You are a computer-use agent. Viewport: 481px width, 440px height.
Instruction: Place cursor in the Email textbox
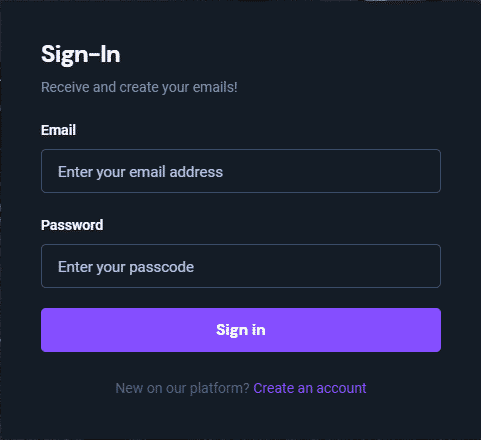[241, 171]
